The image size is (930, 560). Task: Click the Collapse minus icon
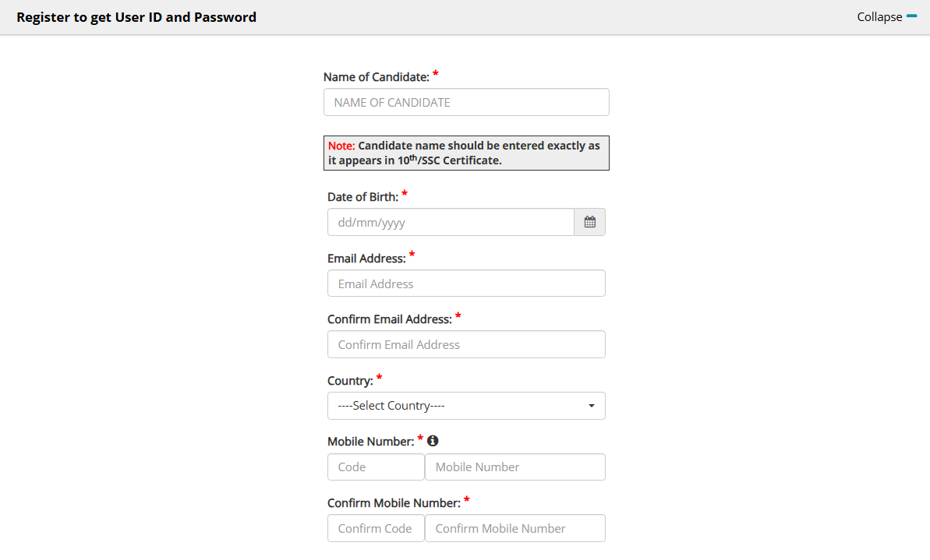point(911,16)
